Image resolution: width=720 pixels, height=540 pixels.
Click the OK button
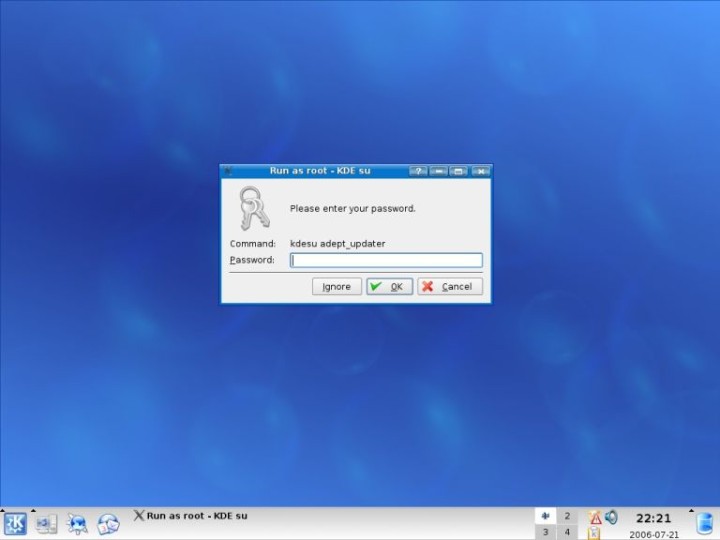[389, 287]
